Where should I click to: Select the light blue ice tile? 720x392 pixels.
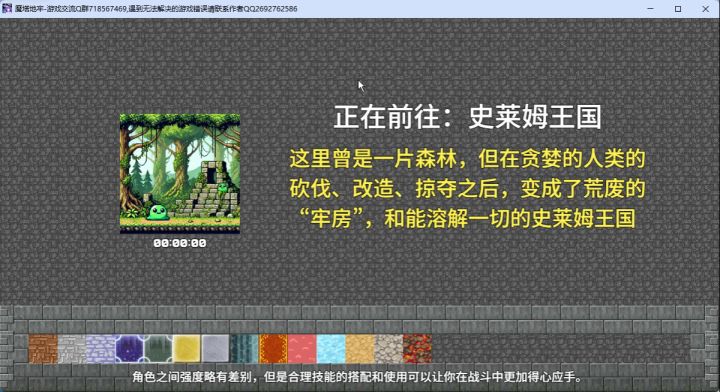[331, 349]
